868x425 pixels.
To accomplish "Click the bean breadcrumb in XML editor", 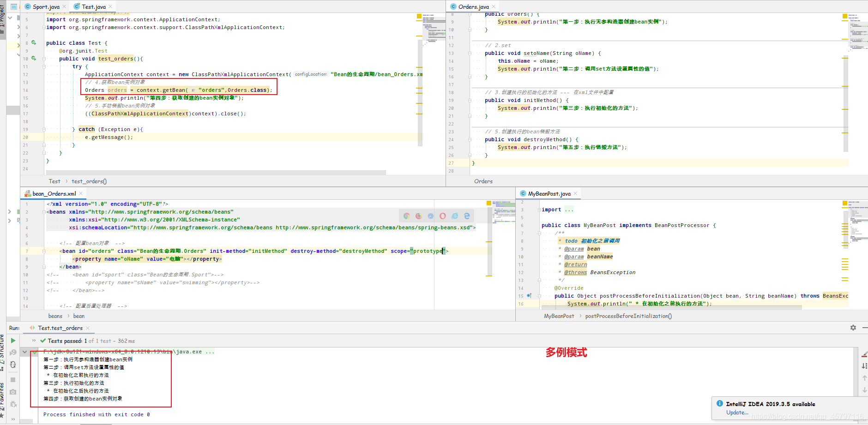I will pyautogui.click(x=79, y=316).
